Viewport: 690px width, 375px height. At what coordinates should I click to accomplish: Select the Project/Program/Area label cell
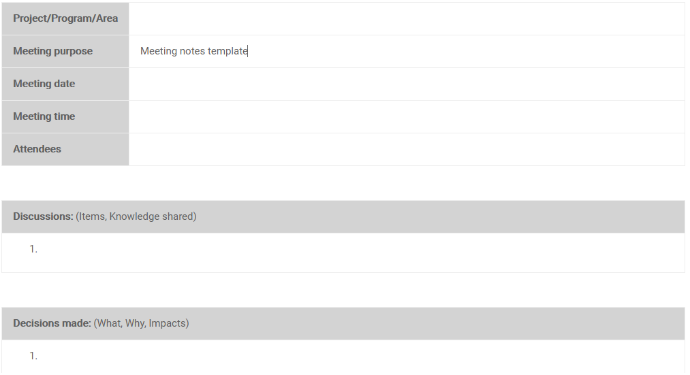click(65, 18)
